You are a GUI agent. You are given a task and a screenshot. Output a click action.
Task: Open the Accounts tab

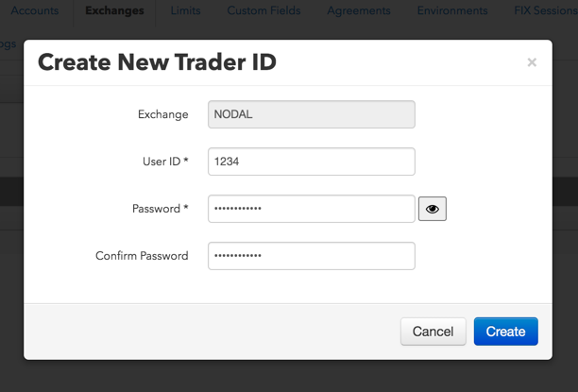[x=35, y=10]
